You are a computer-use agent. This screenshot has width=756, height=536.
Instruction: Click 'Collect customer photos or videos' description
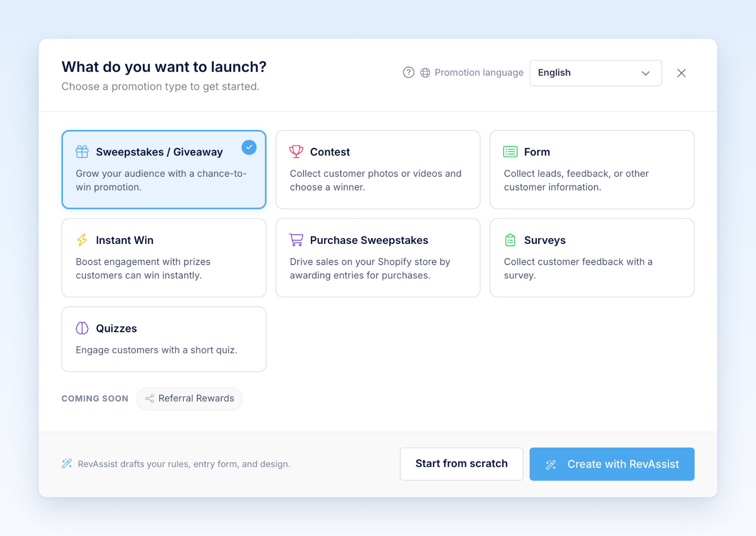coord(376,180)
